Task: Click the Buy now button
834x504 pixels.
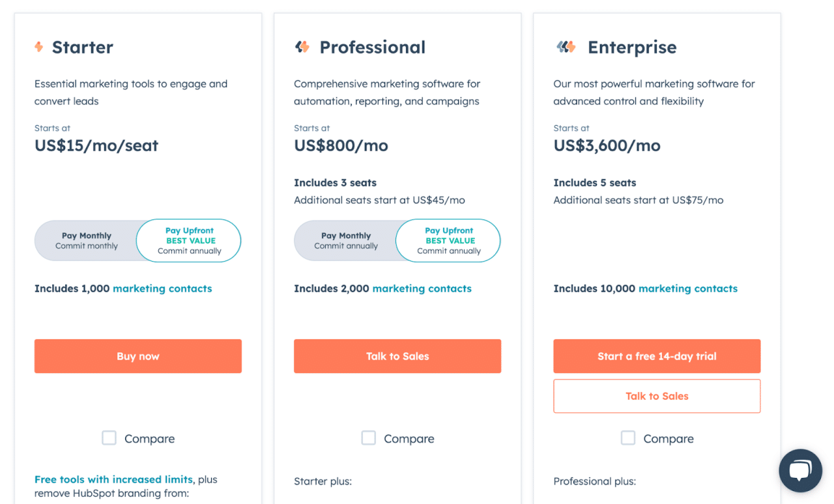Action: [137, 356]
